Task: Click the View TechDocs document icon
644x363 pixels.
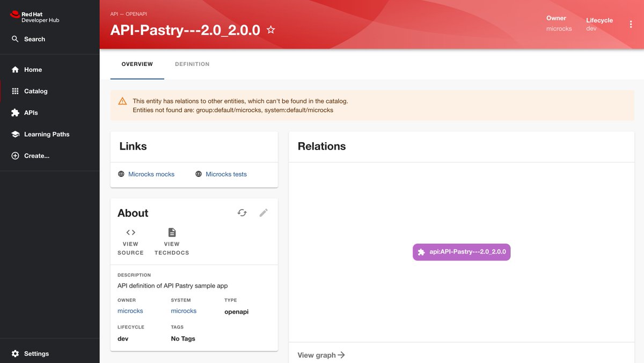Action: pos(172,232)
